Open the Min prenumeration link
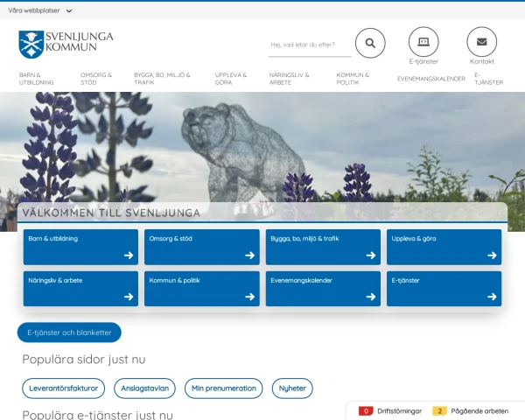The height and width of the screenshot is (420, 525). point(223,388)
